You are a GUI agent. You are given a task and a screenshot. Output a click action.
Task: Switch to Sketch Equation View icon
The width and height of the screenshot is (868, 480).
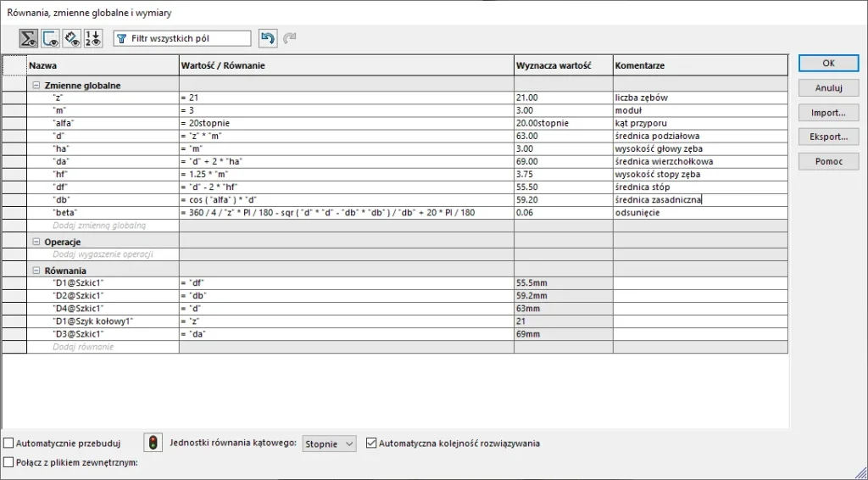(x=50, y=39)
